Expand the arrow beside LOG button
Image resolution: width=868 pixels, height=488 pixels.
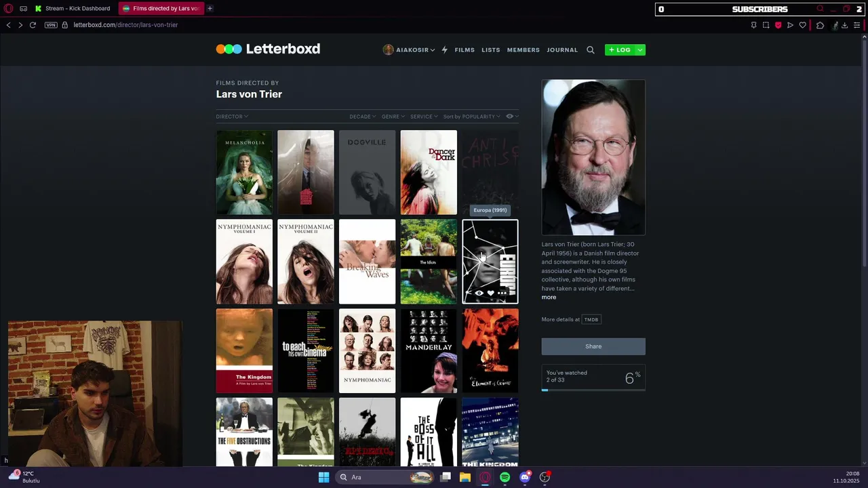(640, 49)
